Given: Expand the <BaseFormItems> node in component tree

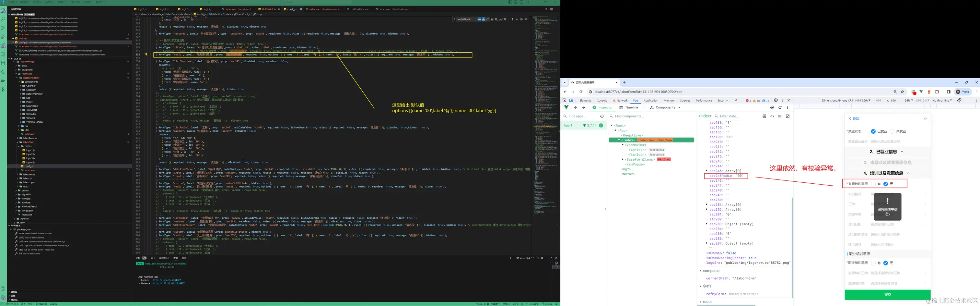Looking at the screenshot, I should click(x=623, y=160).
